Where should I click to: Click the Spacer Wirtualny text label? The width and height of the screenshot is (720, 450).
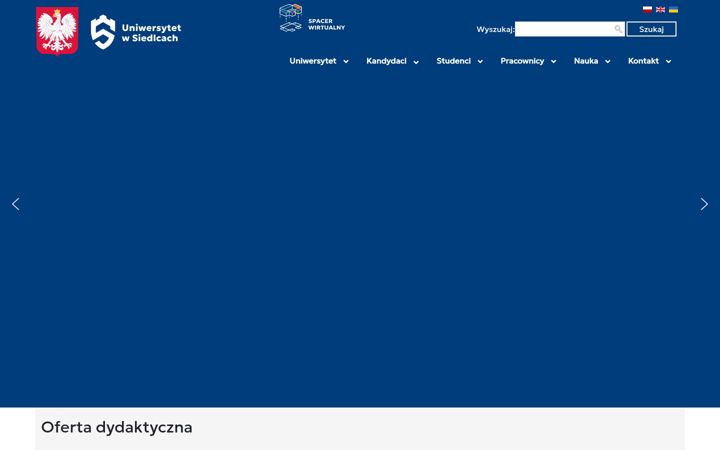click(x=326, y=24)
